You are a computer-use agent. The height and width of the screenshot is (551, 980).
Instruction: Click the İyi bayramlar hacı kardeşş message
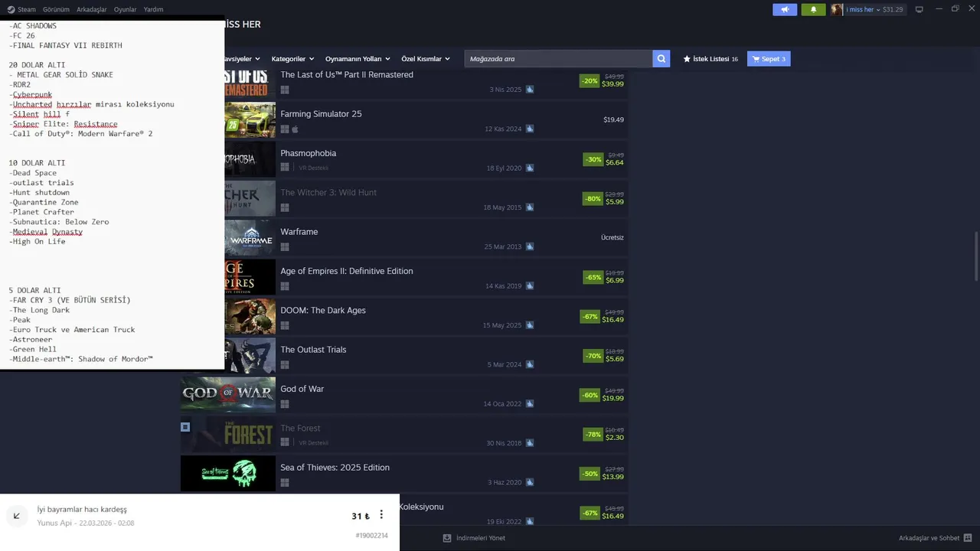(x=82, y=510)
